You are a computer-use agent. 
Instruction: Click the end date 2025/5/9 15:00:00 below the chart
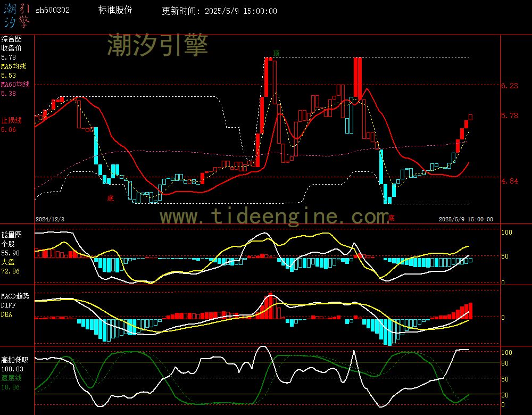click(x=466, y=219)
